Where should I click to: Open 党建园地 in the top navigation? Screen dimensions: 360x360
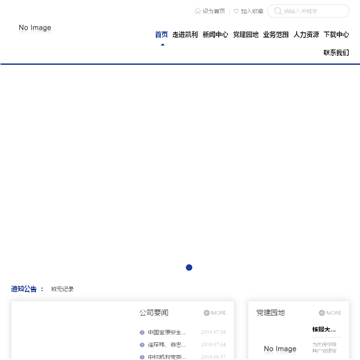[246, 35]
